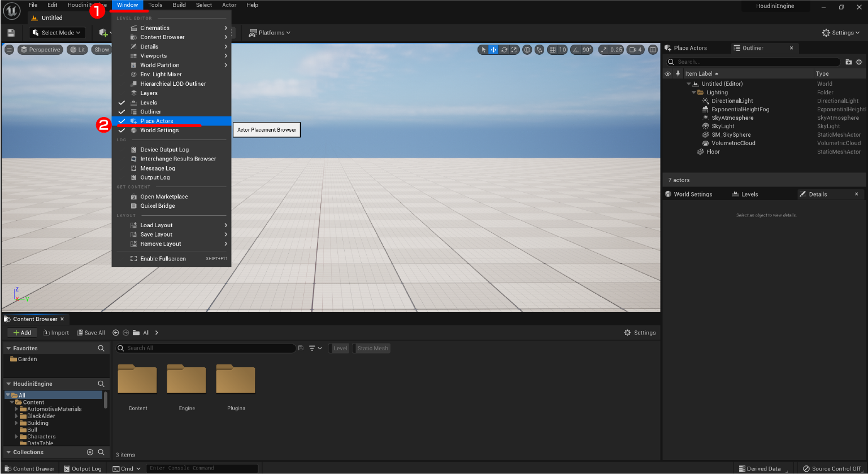868x474 pixels.
Task: Switch to the Rotate tool
Action: pos(504,50)
